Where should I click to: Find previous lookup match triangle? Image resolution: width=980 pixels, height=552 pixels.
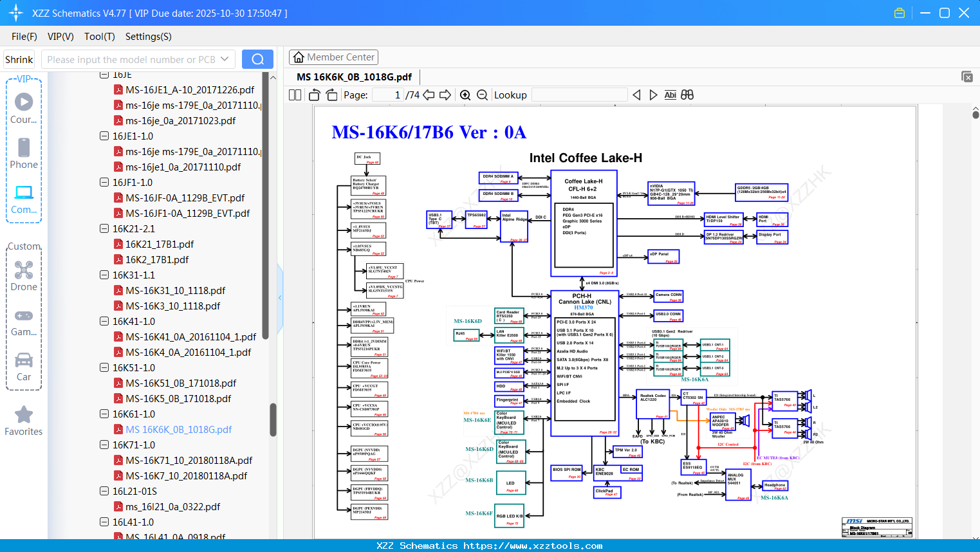click(636, 95)
